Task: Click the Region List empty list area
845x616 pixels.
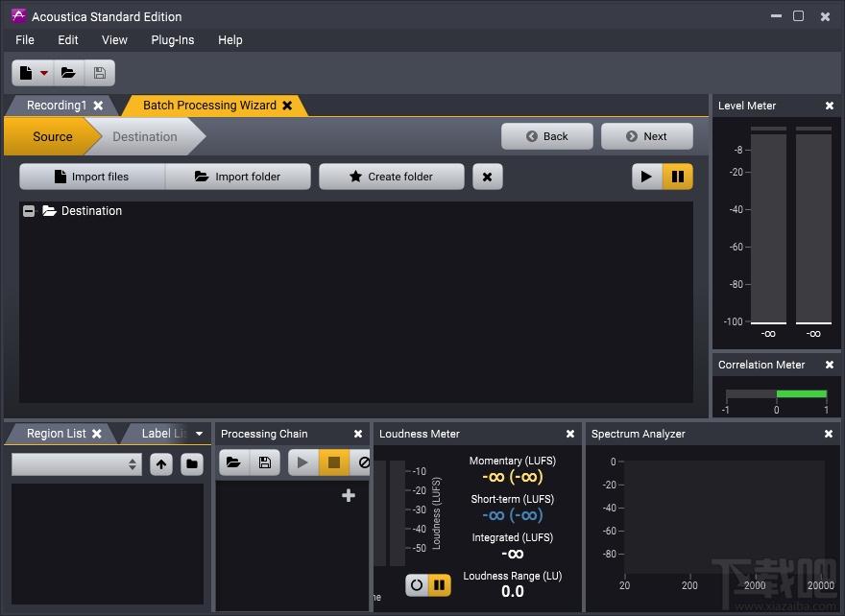Action: (x=108, y=544)
